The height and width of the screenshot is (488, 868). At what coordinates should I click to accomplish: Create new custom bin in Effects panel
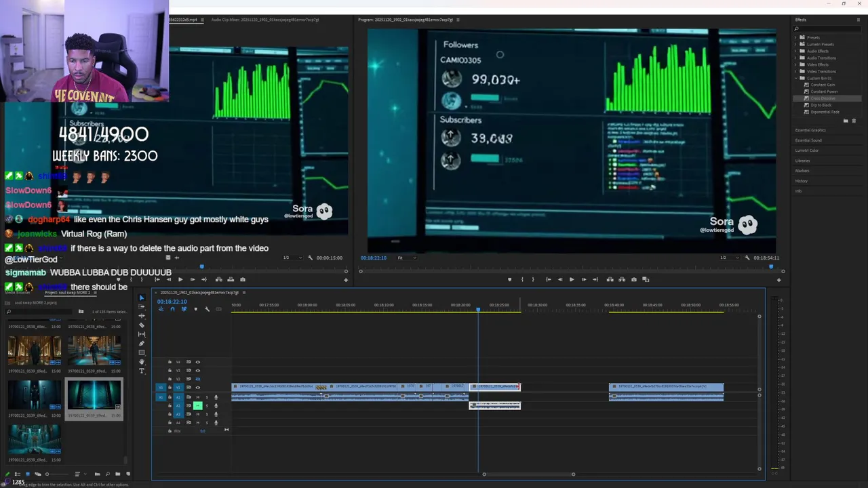pyautogui.click(x=846, y=121)
